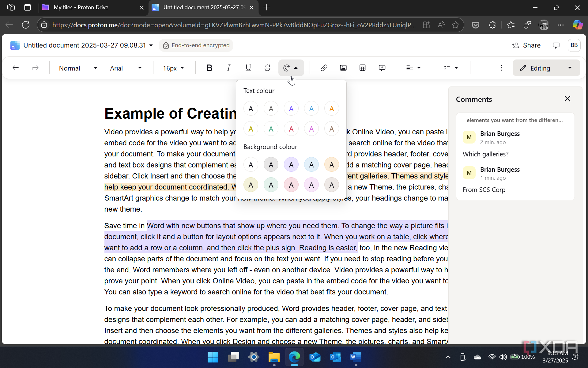Add this page to favorites star icon
588x368 pixels.
(x=455, y=25)
